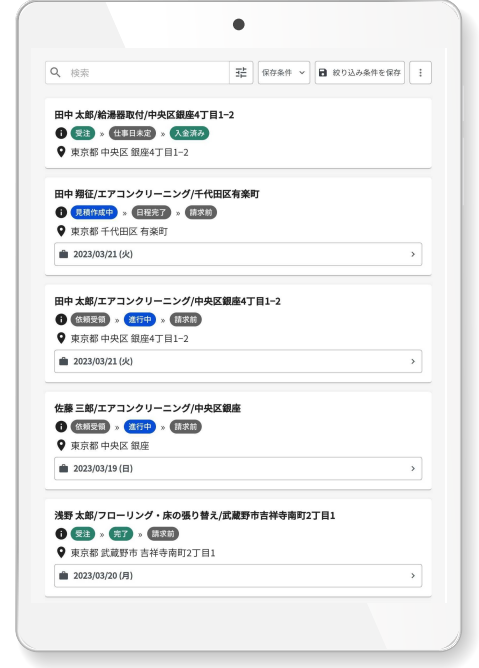Click info icon on 浅野 太郎 job card
The height and width of the screenshot is (668, 479).
(x=61, y=533)
